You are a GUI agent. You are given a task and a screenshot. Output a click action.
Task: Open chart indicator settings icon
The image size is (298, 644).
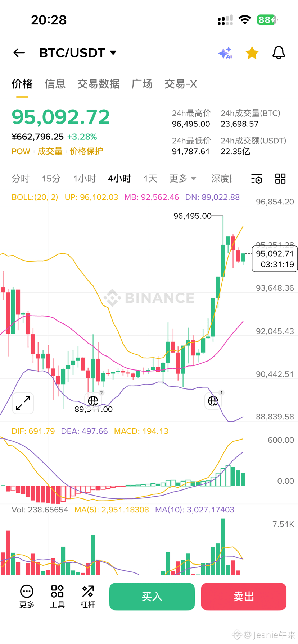[257, 179]
